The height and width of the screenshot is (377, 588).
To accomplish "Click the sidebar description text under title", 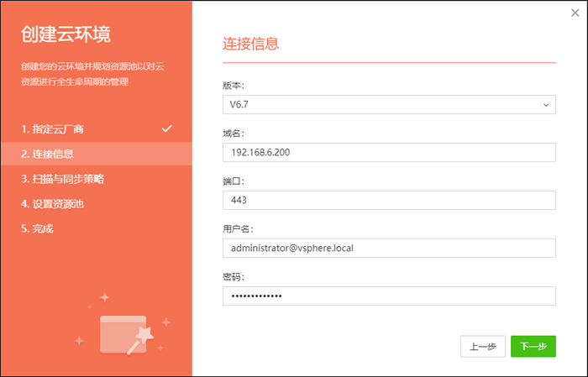I will click(94, 75).
